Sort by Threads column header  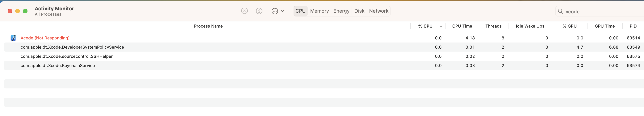click(x=493, y=26)
